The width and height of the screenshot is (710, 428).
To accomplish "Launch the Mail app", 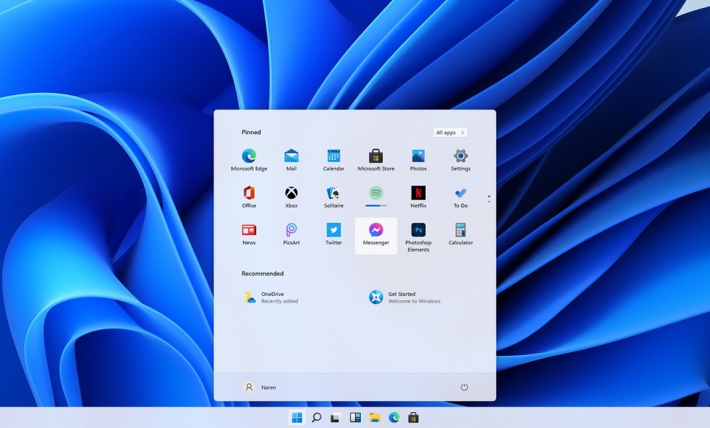I will pyautogui.click(x=291, y=160).
